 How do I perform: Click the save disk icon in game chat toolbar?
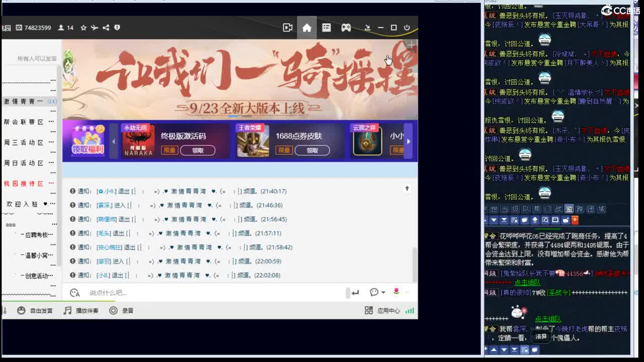click(555, 220)
